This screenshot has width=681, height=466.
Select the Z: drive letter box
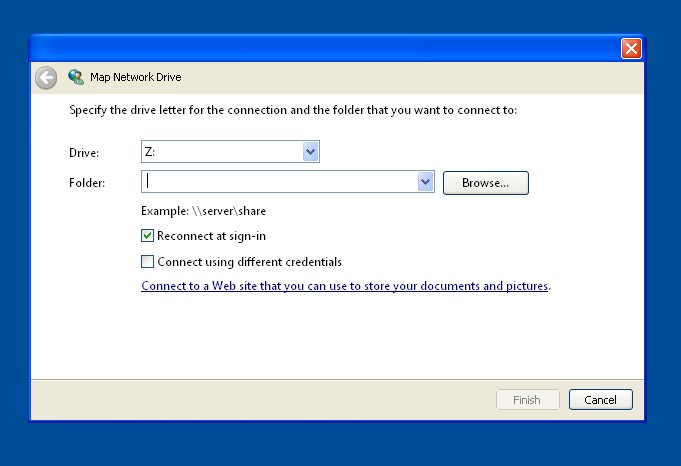[222, 152]
